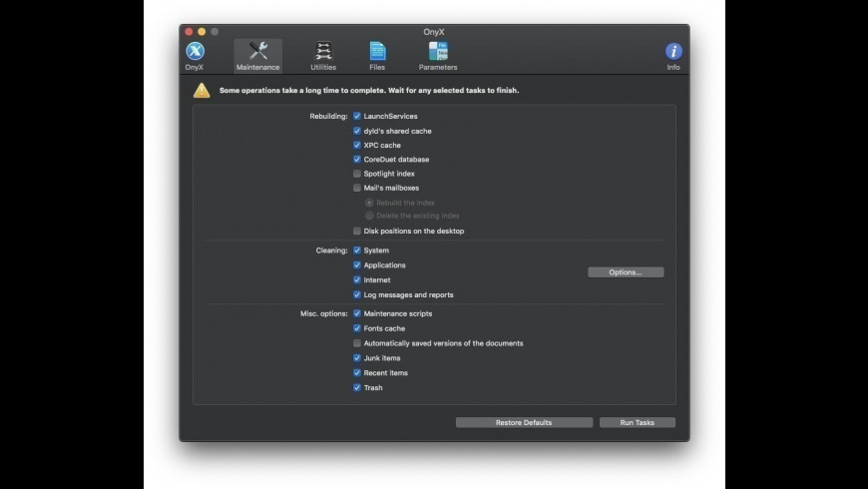Toggle the Trash checkbox
The width and height of the screenshot is (868, 489).
point(357,387)
